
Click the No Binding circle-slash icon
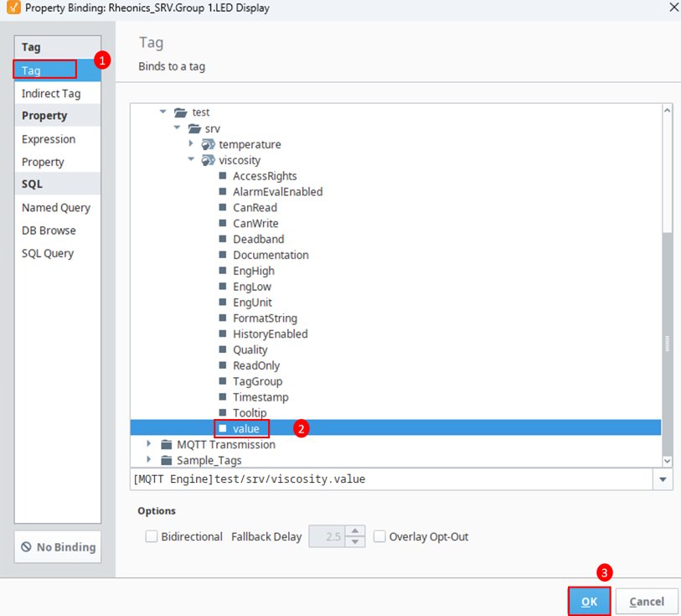click(x=27, y=547)
